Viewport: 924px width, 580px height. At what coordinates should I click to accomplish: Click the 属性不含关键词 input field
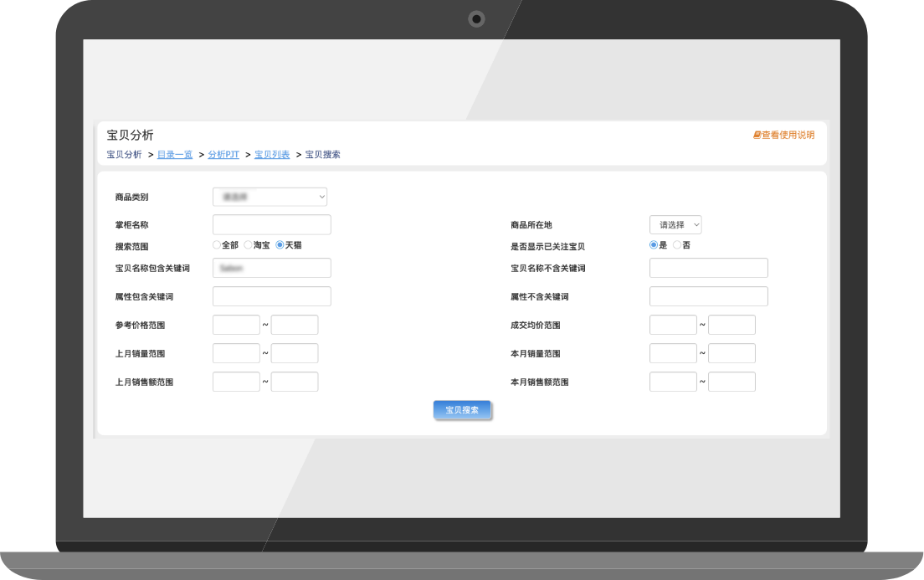click(x=708, y=296)
